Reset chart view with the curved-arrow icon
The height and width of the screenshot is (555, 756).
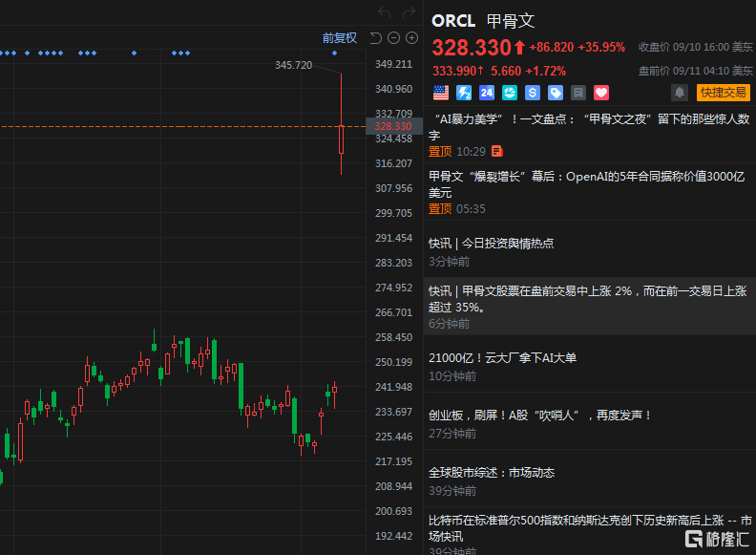(x=375, y=37)
